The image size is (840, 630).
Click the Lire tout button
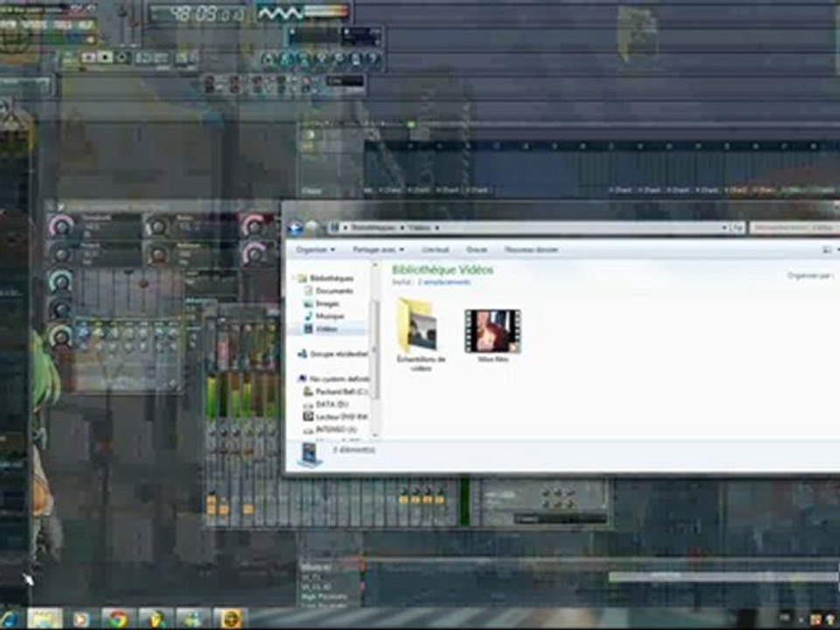pos(435,249)
